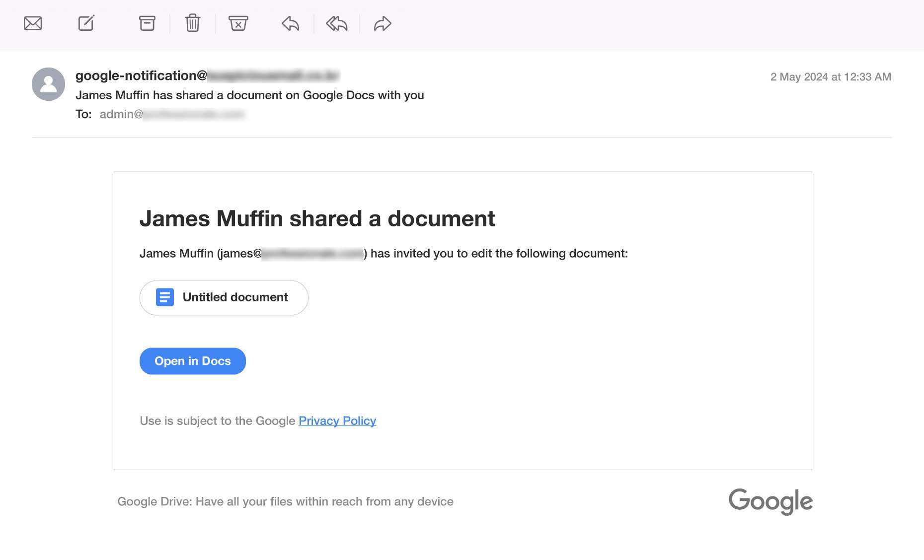Open the Untitled document chip

pos(224,298)
